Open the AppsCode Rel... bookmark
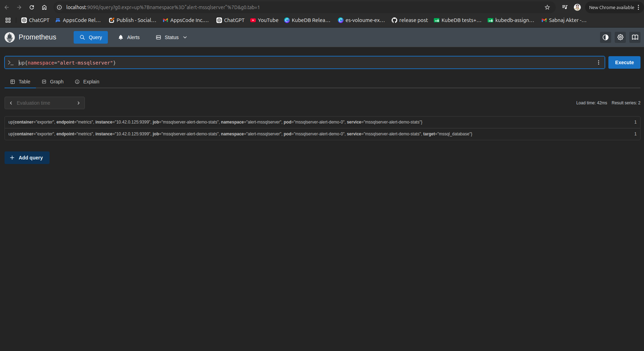Viewport: 644px width, 351px height. tap(78, 20)
